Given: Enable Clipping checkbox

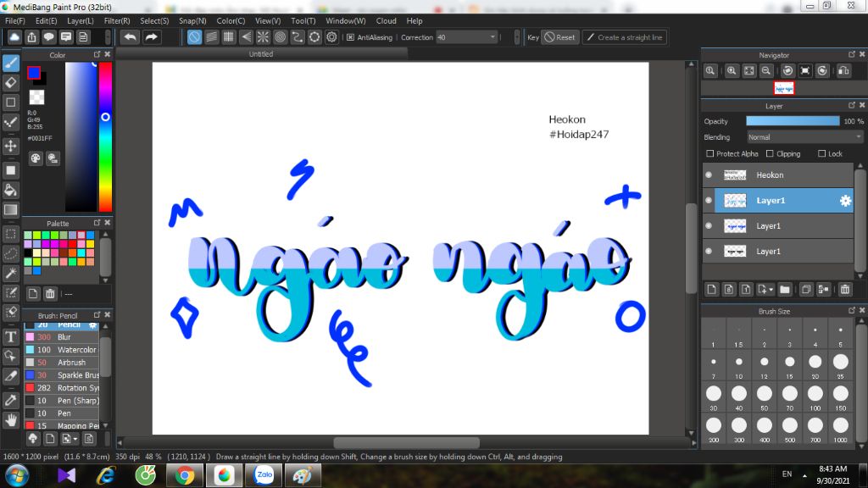Looking at the screenshot, I should [x=770, y=153].
